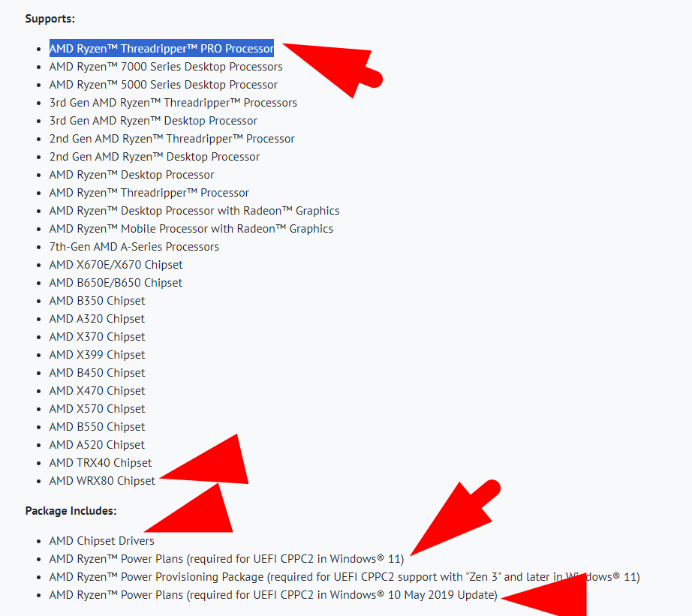Click 'AMD B450 Chipset'
The height and width of the screenshot is (616, 692).
point(97,374)
